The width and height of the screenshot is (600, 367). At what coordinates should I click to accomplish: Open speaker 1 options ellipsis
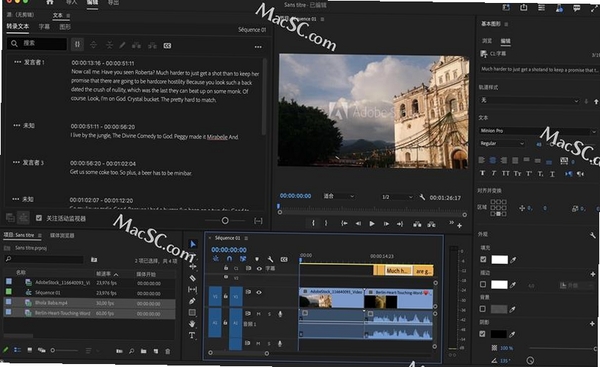pos(17,62)
